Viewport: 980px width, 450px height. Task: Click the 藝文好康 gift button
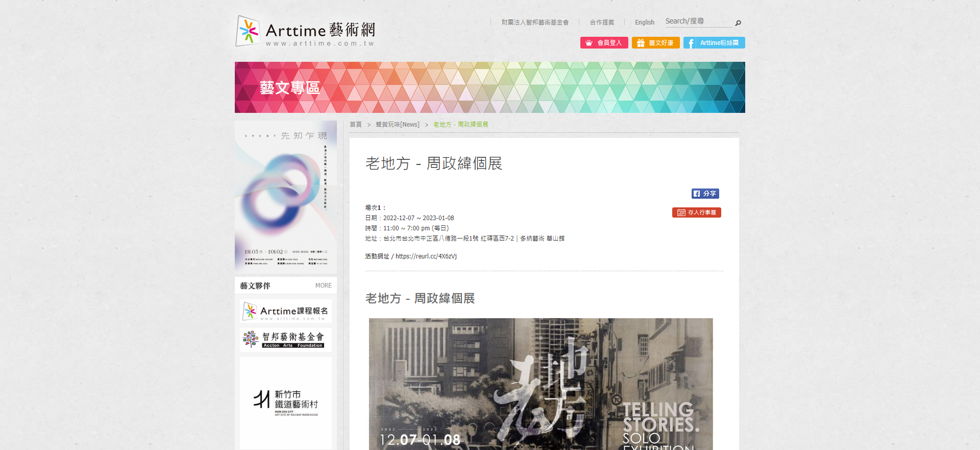(655, 43)
